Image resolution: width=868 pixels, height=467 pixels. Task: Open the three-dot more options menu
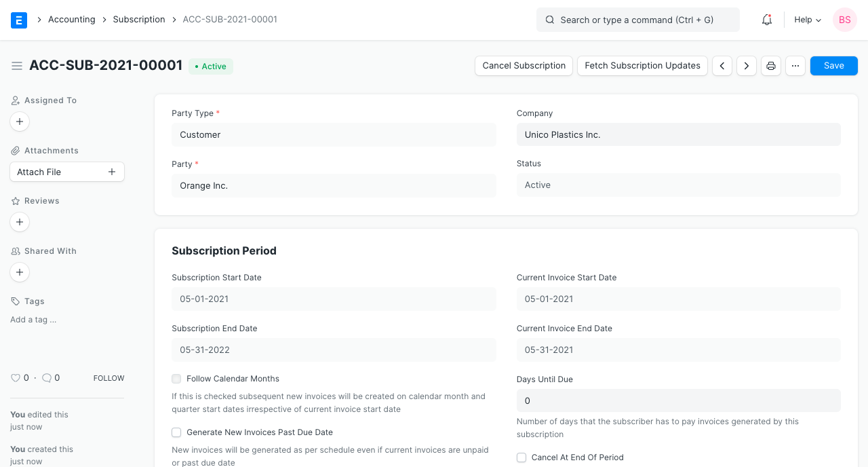click(x=795, y=66)
